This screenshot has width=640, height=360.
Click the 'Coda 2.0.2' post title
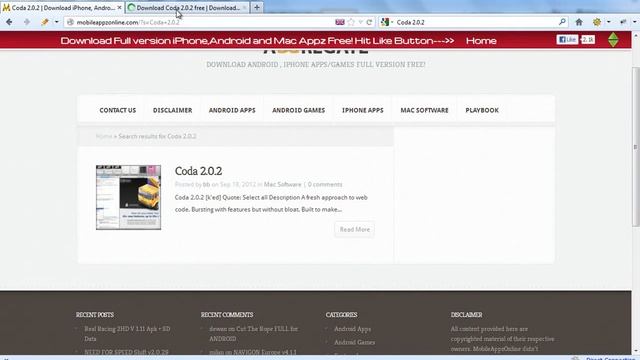tap(198, 171)
